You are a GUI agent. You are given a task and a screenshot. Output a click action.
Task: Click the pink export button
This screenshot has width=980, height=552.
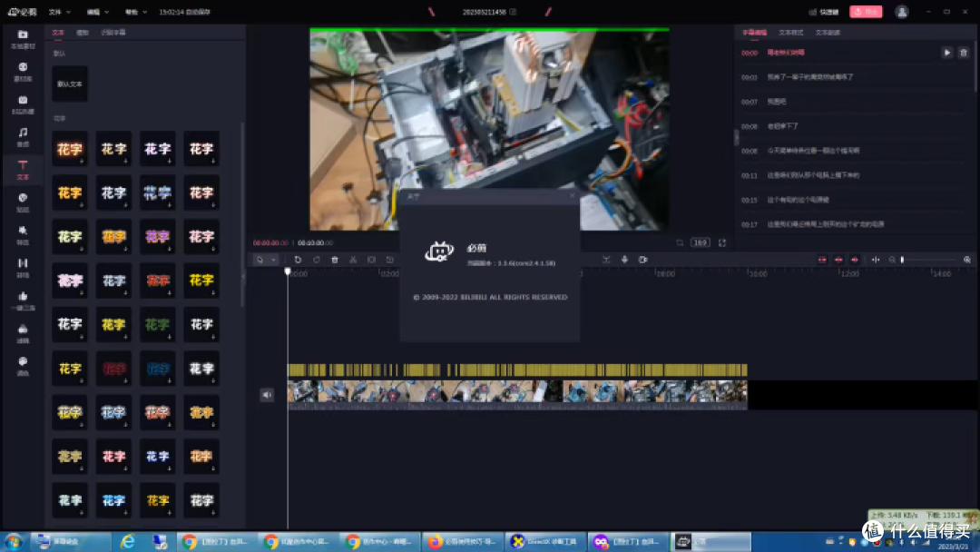(866, 12)
